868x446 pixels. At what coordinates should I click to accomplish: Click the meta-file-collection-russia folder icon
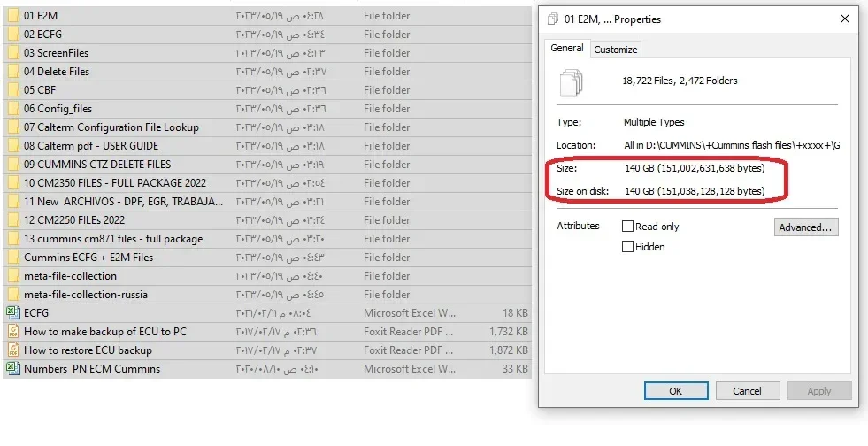(13, 295)
